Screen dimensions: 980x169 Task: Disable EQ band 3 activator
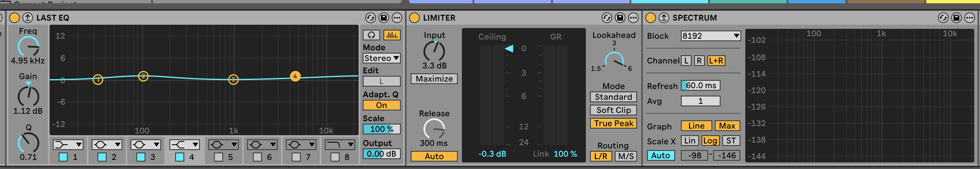click(141, 157)
